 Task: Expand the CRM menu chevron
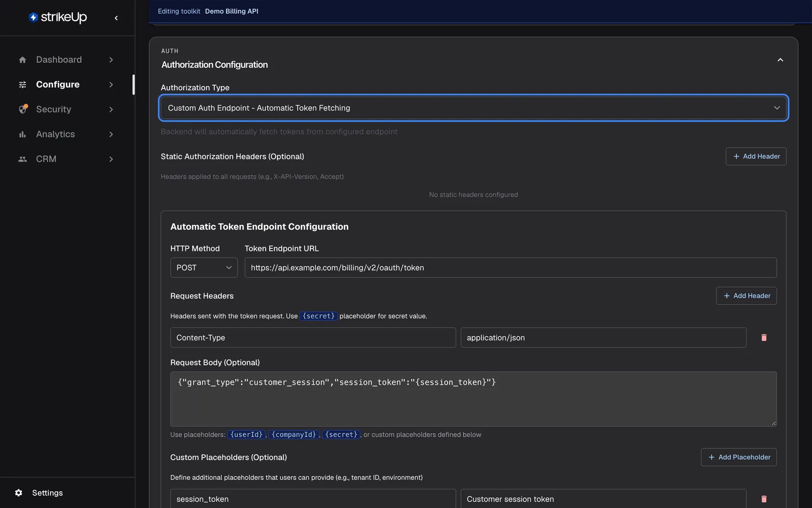(x=111, y=159)
